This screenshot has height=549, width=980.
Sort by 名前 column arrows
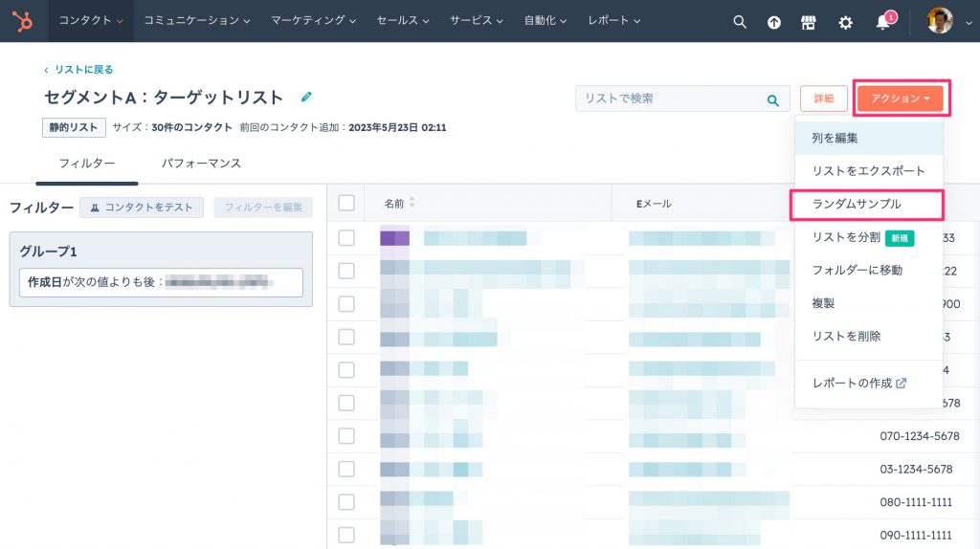(412, 203)
